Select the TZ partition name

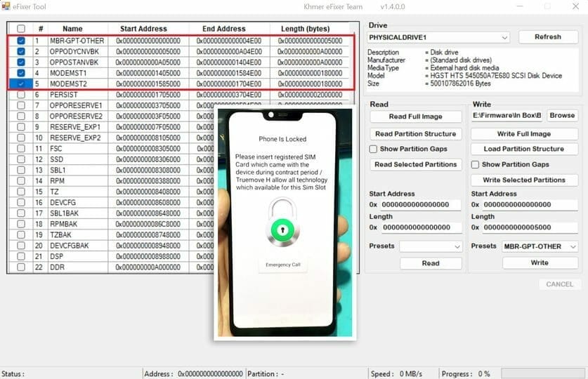click(x=54, y=192)
